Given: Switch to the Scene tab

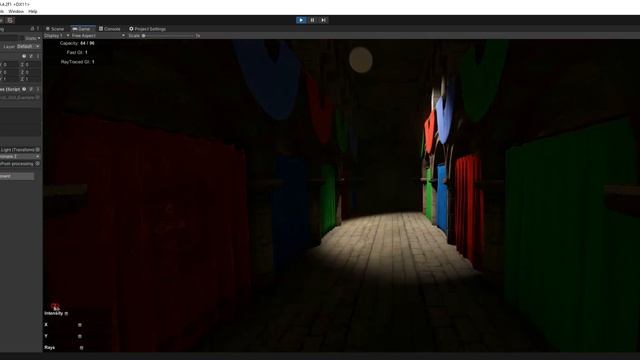Looking at the screenshot, I should pos(55,29).
